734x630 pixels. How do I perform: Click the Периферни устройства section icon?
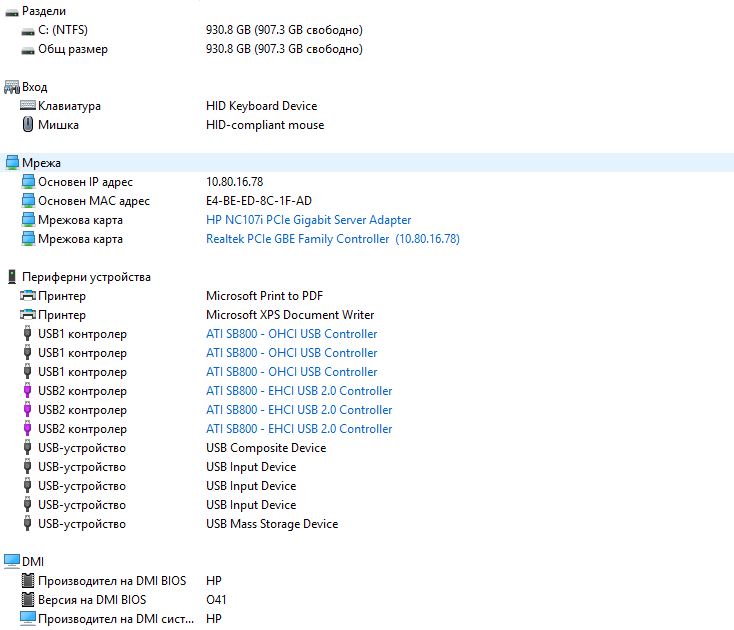tap(12, 277)
